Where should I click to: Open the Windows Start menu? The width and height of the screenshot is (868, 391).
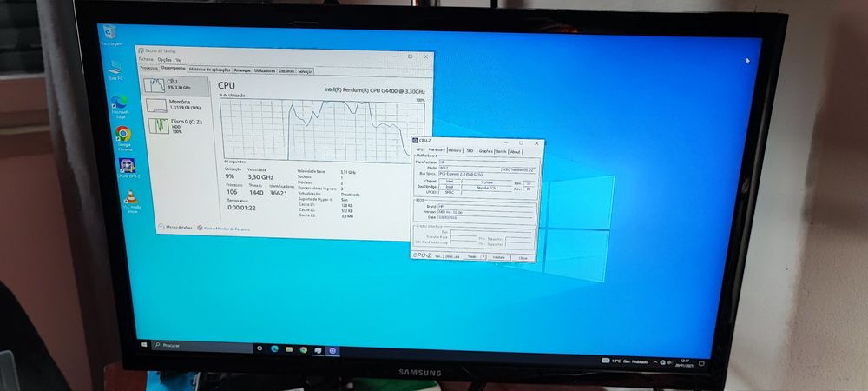pos(144,344)
